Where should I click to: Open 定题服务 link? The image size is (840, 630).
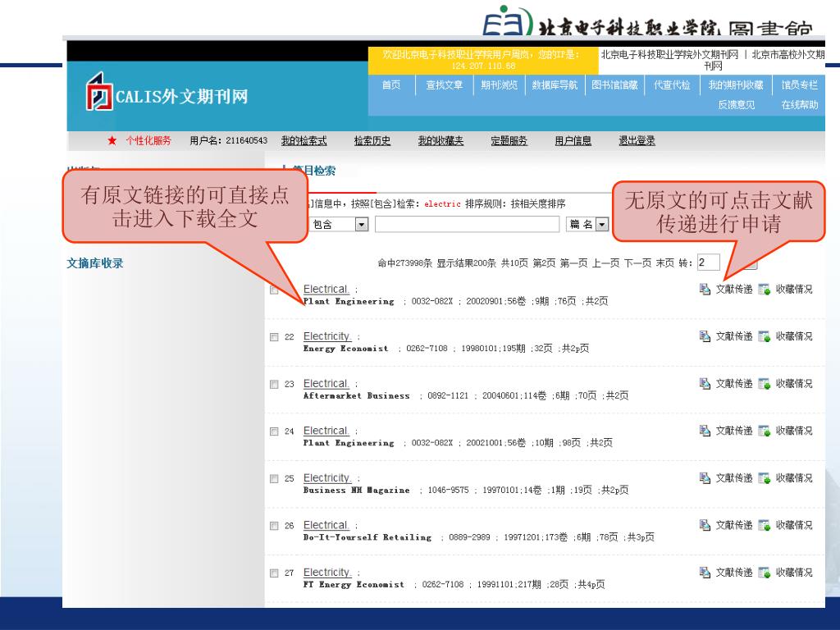[x=509, y=140]
